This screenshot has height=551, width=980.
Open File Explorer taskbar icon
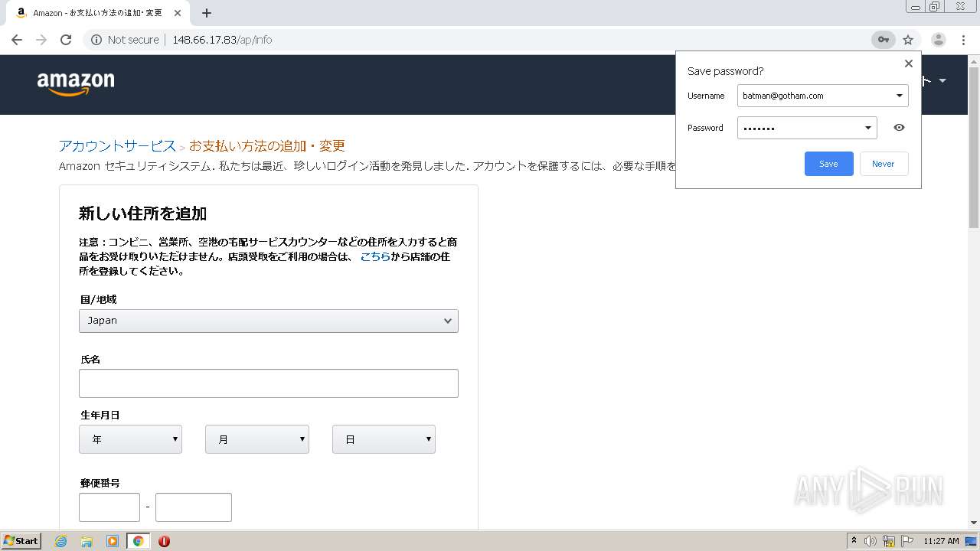click(87, 541)
